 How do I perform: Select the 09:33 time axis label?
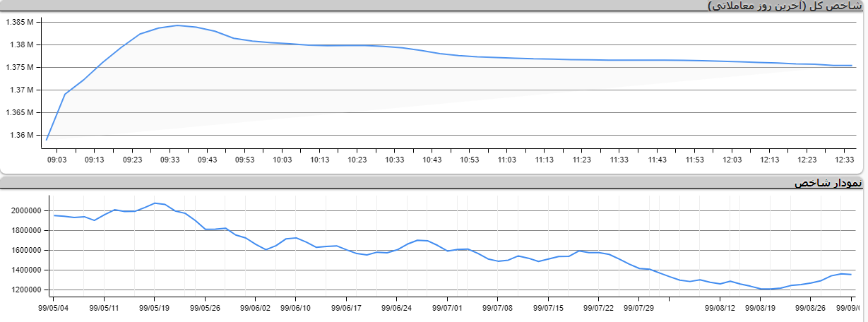pos(170,160)
